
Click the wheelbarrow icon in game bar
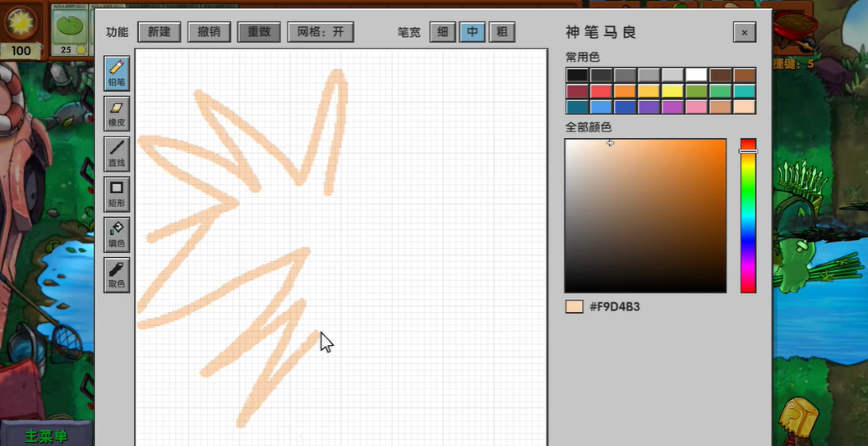pos(796,31)
